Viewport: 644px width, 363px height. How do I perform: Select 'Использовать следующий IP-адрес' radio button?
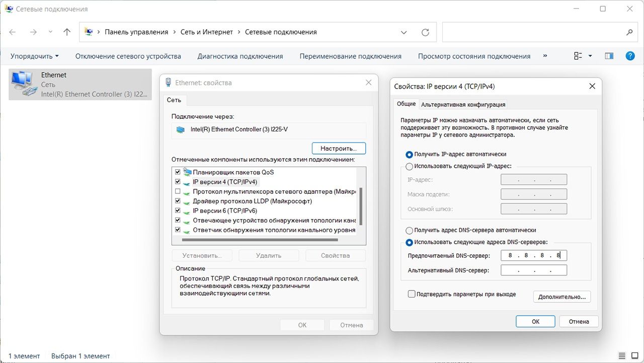409,166
